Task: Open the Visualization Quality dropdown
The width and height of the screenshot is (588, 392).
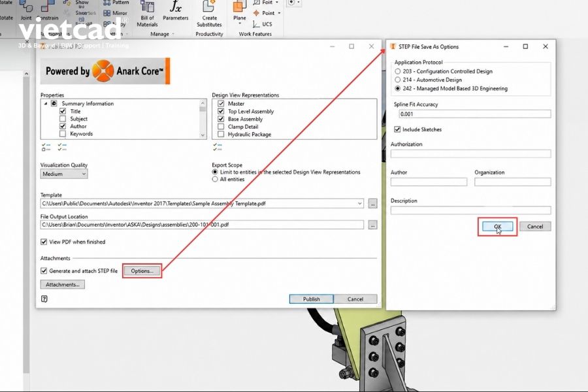Action: [64, 174]
